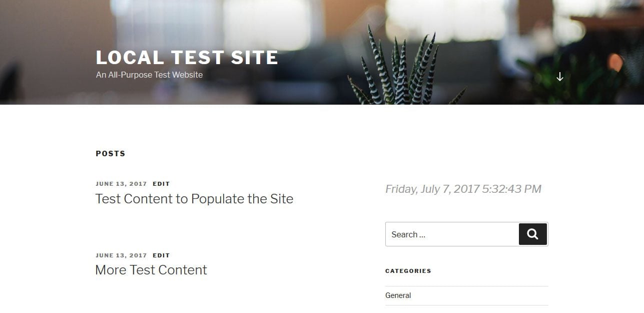Click the CATEGORIES sidebar heading
This screenshot has height=313, width=644.
click(x=408, y=271)
